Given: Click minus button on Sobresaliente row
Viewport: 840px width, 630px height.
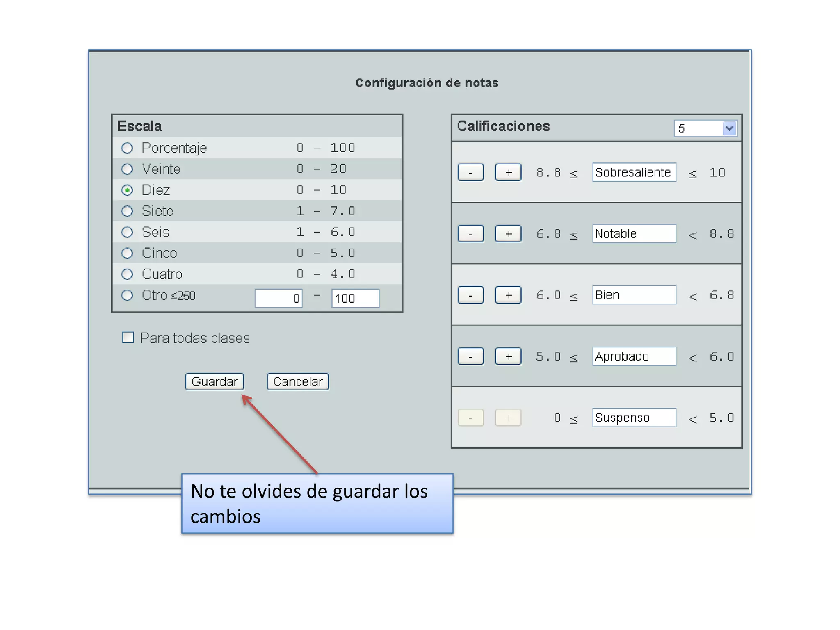Looking at the screenshot, I should point(470,172).
